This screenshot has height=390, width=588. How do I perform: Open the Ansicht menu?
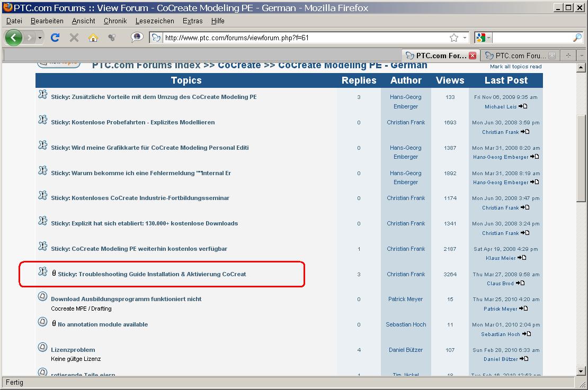83,21
